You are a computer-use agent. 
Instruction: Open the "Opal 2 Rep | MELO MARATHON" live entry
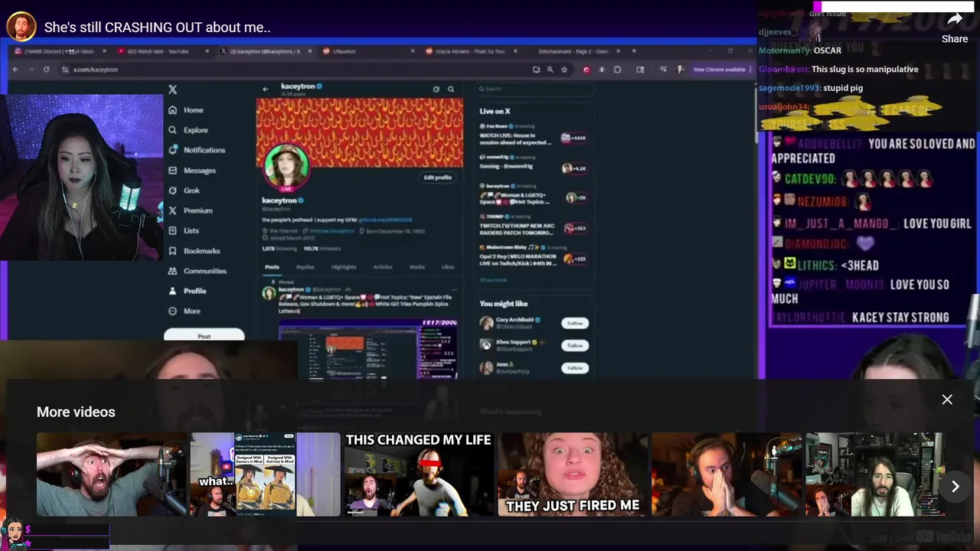tap(534, 258)
